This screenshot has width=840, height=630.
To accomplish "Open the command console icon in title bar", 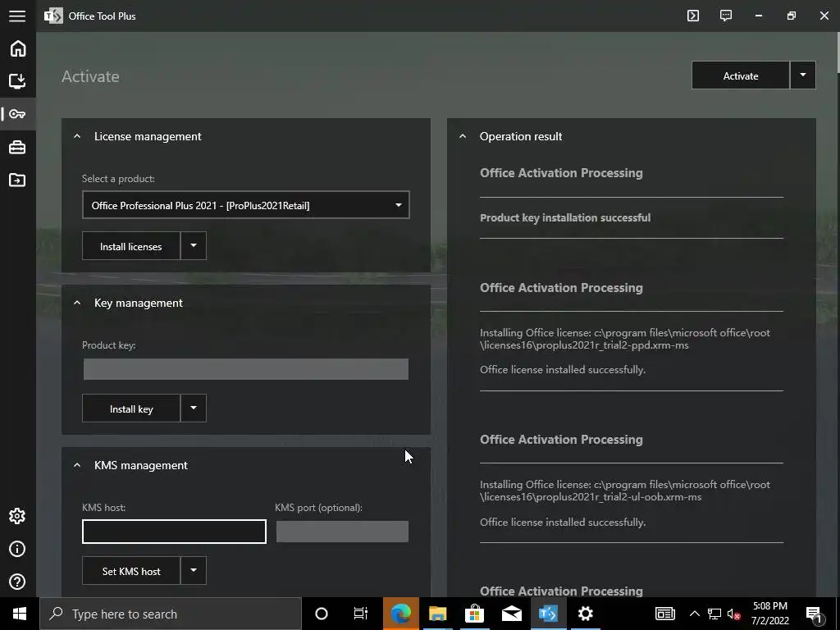I will pyautogui.click(x=693, y=16).
